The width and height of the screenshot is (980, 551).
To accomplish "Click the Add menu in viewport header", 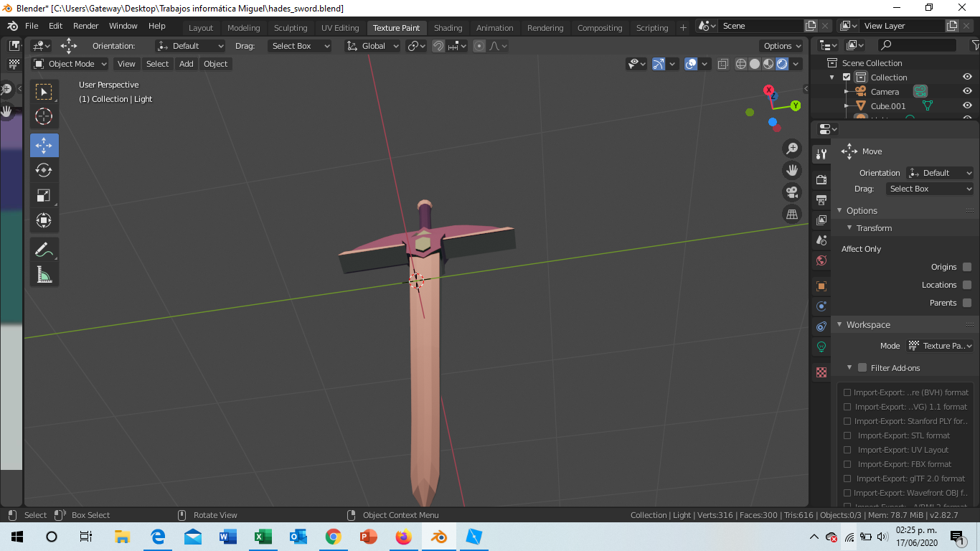I will tap(187, 64).
